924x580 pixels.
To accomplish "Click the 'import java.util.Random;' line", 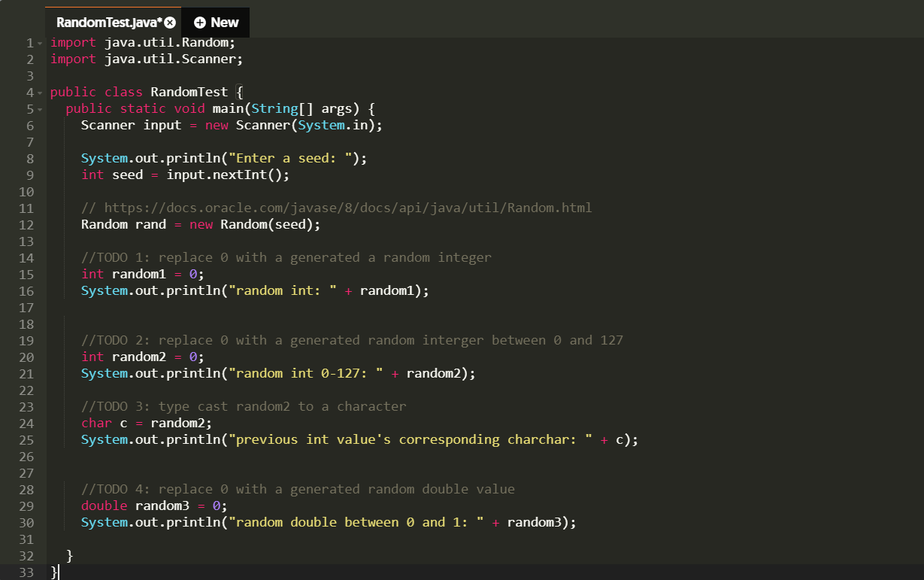I will [143, 43].
